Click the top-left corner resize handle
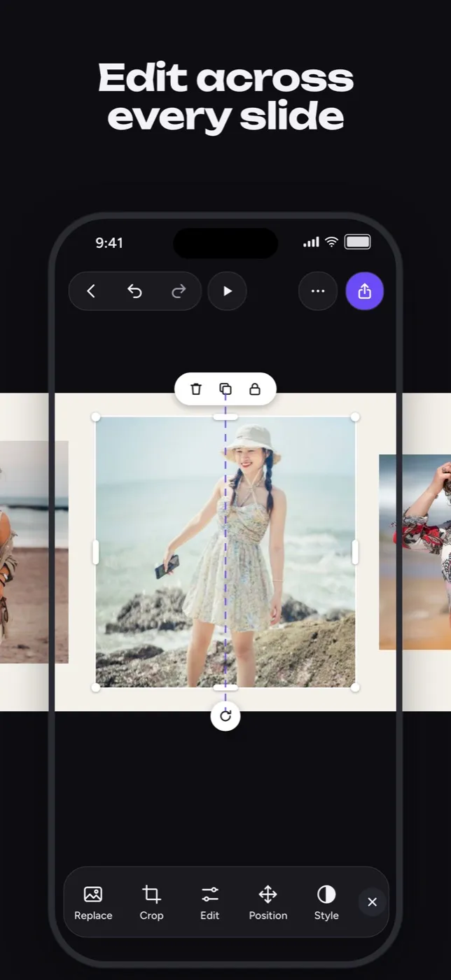Image resolution: width=451 pixels, height=980 pixels. click(x=96, y=417)
